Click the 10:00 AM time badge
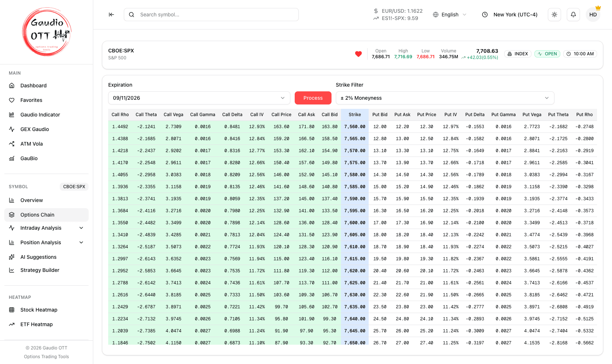Image resolution: width=612 pixels, height=364 pixels. [580, 54]
